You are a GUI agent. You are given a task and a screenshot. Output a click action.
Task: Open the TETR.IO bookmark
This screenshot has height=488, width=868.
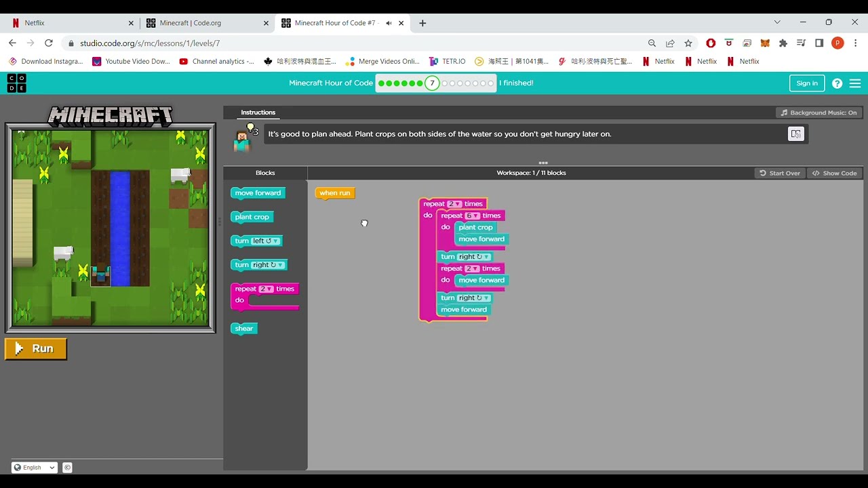pos(447,61)
